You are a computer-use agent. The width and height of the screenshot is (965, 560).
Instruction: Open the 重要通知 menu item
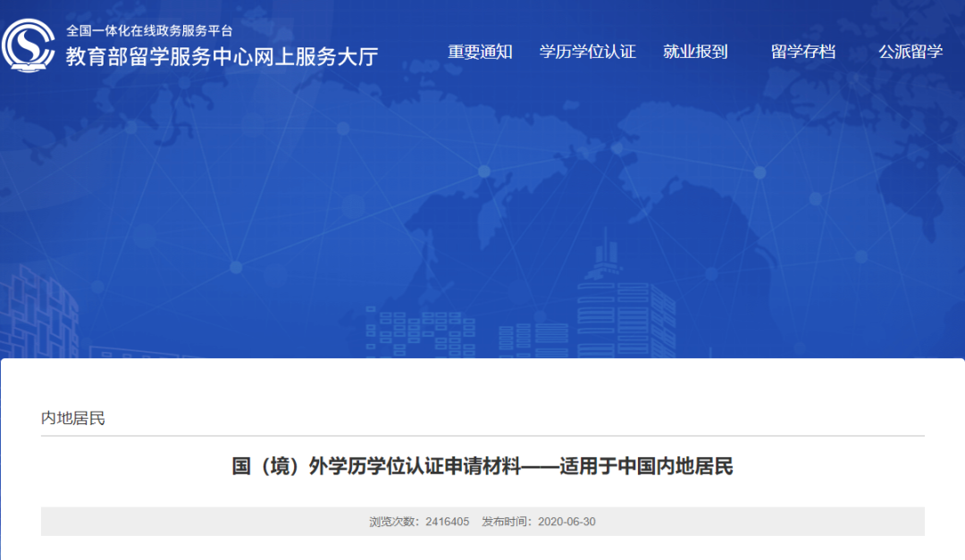[x=479, y=52]
